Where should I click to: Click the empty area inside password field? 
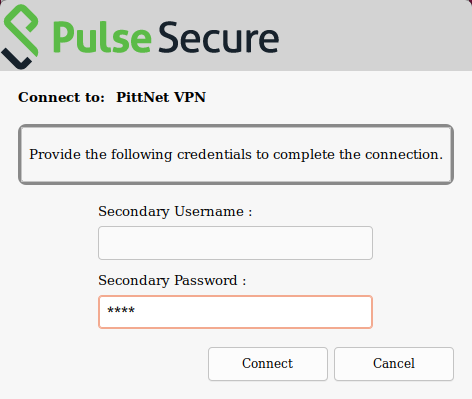coord(253,312)
